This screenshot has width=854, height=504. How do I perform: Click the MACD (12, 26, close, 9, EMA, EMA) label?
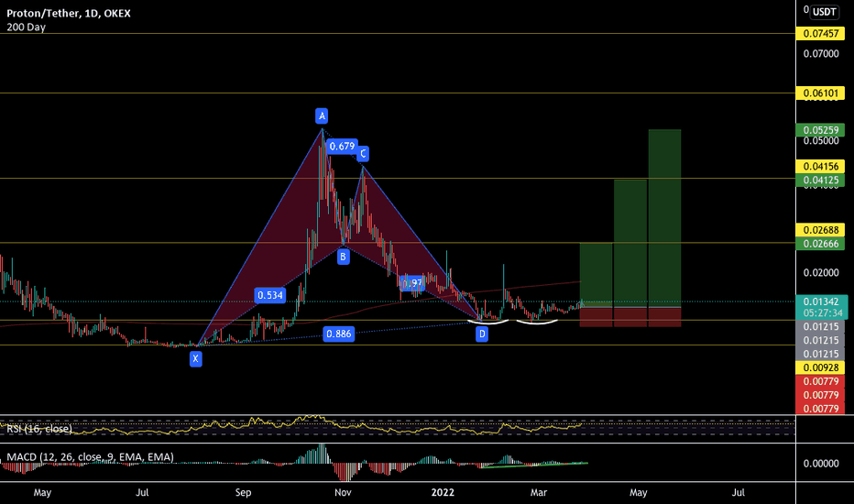click(x=91, y=457)
